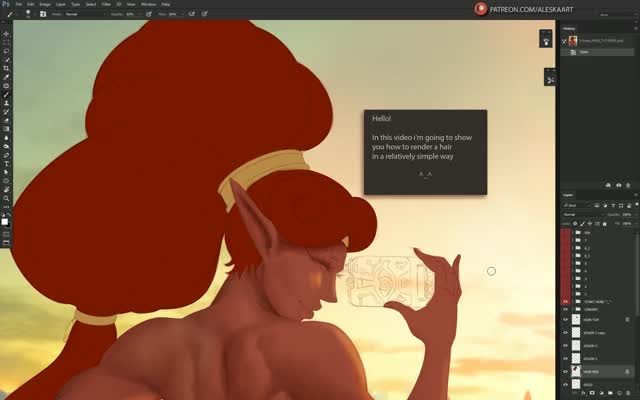Image resolution: width=640 pixels, height=400 pixels.
Task: Select the Crop tool
Action: 6,68
